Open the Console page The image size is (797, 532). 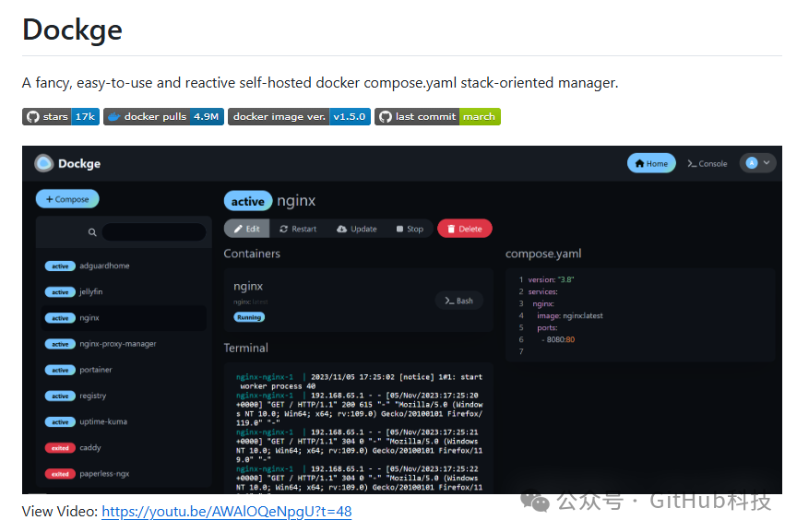(x=707, y=163)
